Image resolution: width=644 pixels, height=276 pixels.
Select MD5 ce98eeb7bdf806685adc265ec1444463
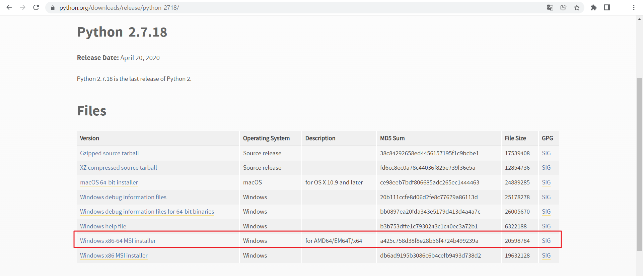pyautogui.click(x=430, y=182)
